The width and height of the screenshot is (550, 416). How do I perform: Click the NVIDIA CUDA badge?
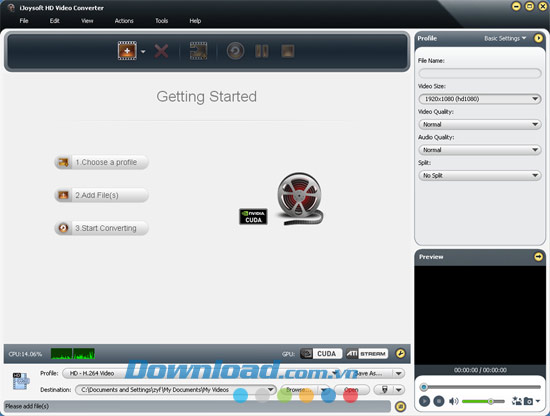(x=253, y=216)
